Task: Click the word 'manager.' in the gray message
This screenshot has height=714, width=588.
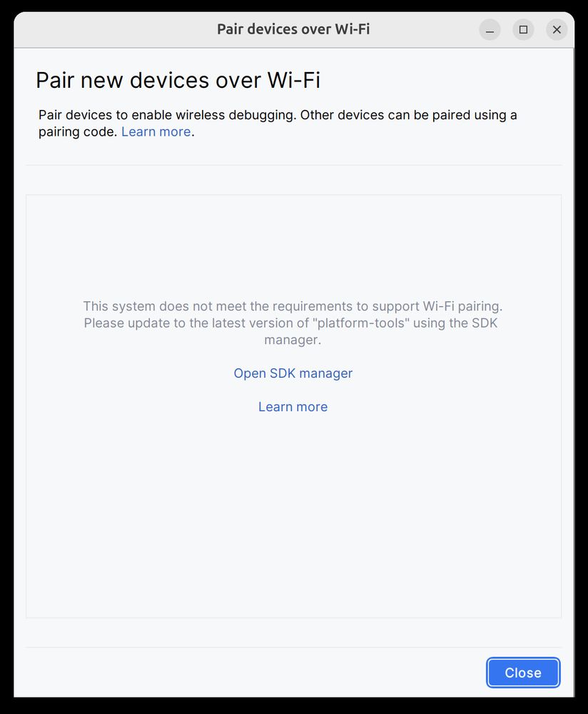Action: (293, 340)
